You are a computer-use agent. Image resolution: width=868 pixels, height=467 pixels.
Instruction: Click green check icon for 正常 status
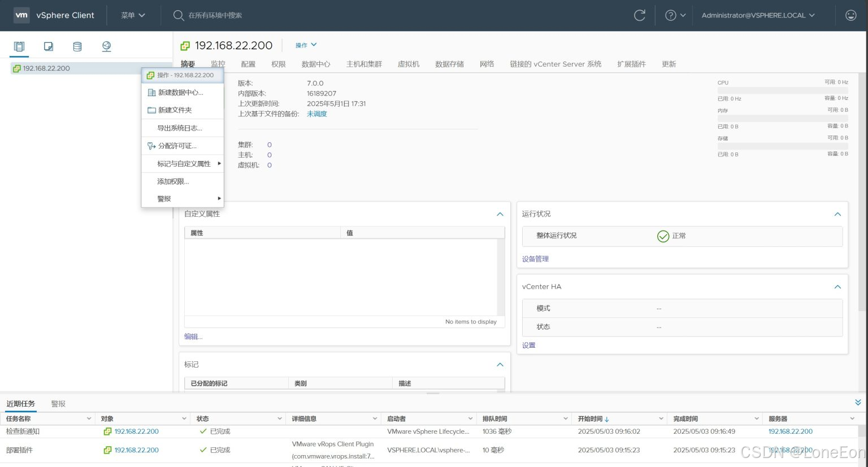(x=663, y=236)
